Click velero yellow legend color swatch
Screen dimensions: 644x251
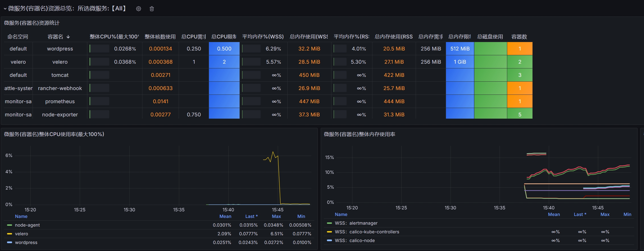(x=10, y=234)
